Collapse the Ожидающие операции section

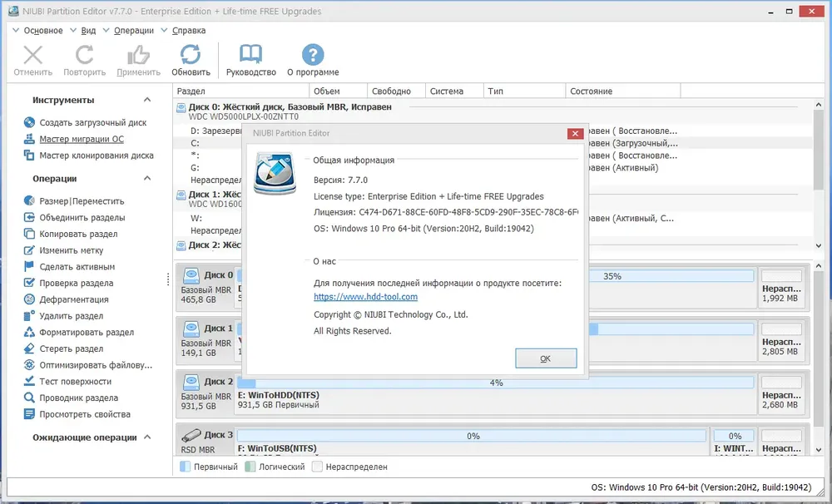click(x=147, y=437)
